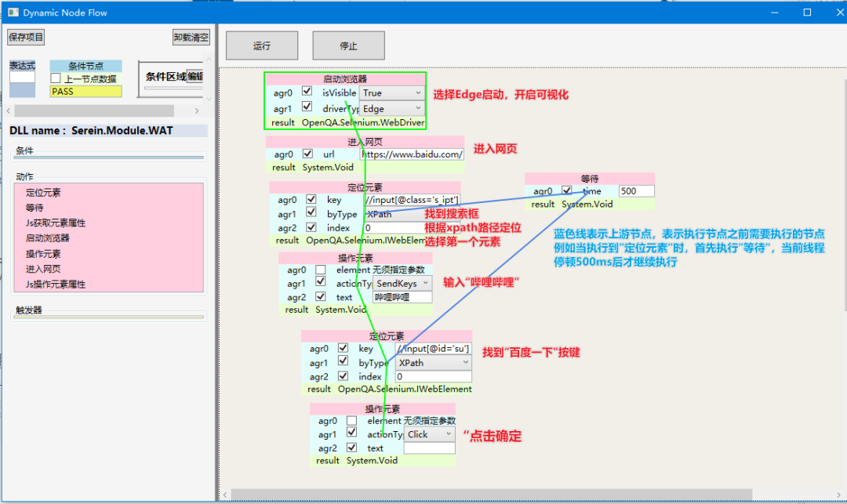Select 启动浏览器 in the 动作 list
Screen dimensions: 847x504
(48, 238)
